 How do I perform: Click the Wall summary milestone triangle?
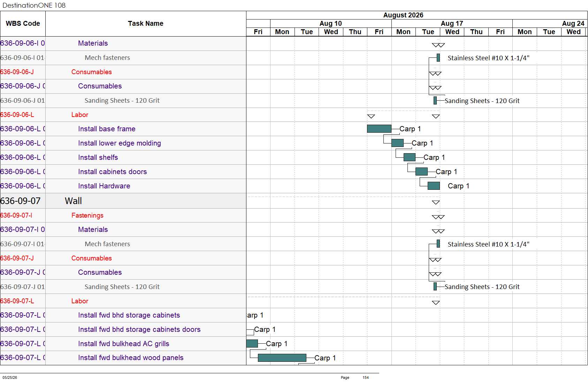(436, 202)
